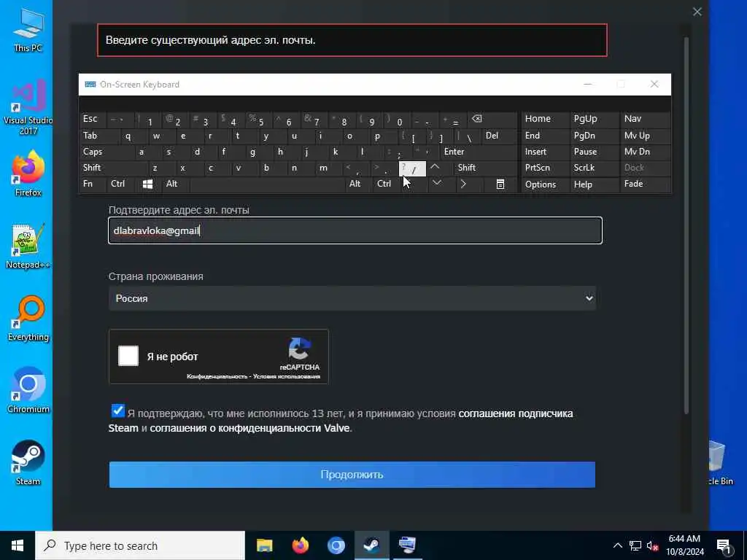Viewport: 747px width, 560px height.
Task: Toggle the left Alt key
Action: pos(175,184)
